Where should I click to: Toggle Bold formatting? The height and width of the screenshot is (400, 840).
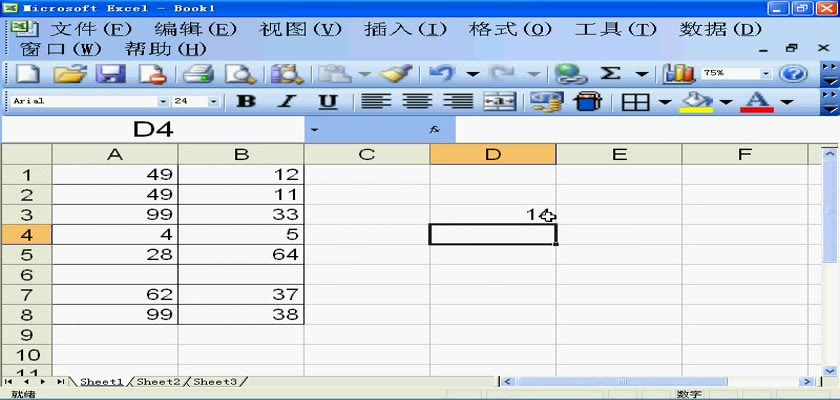tap(245, 102)
